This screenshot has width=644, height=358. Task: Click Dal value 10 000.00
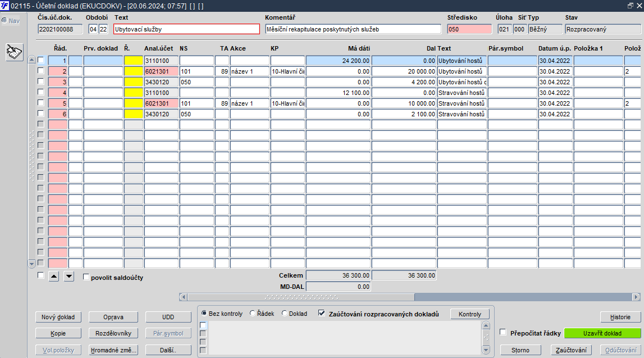(x=404, y=103)
